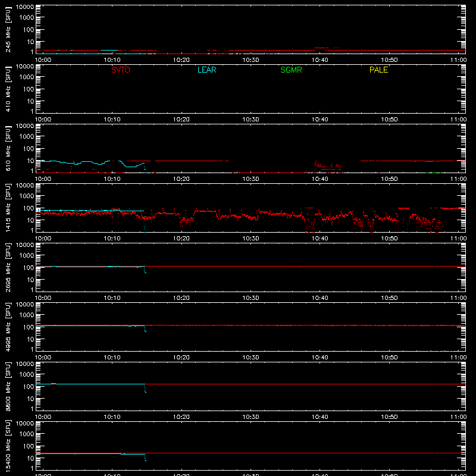476x476 pixels.
Task: Click 10:40 time label under 610 MHz panel
Action: pyautogui.click(x=320, y=179)
